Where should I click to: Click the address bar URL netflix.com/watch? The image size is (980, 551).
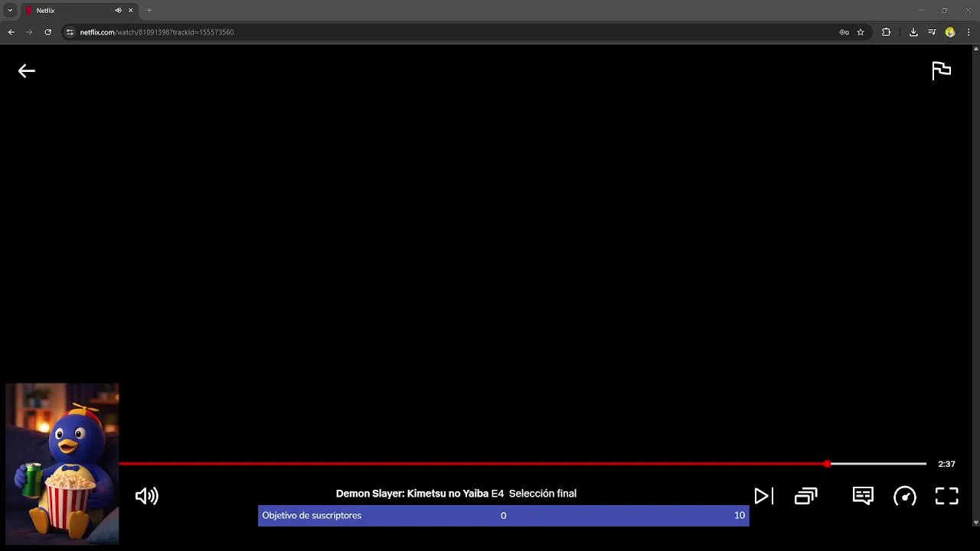coord(157,32)
